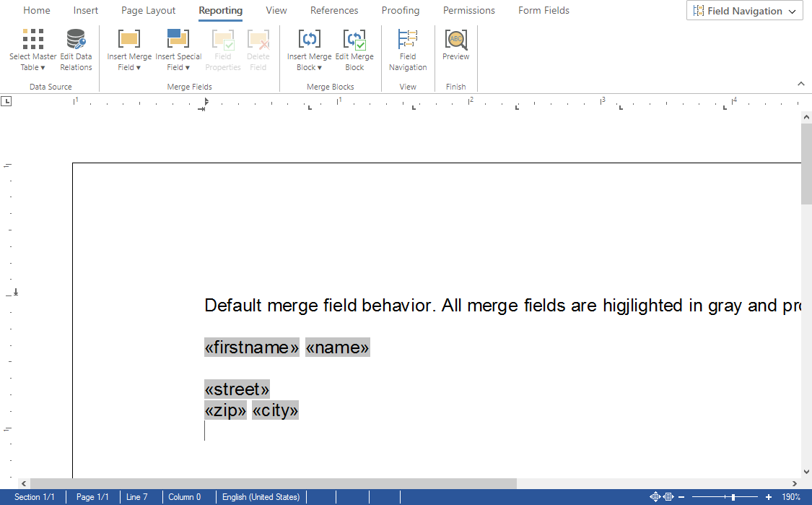This screenshot has width=812, height=505.
Task: Open the Permissions tab
Action: tap(468, 10)
